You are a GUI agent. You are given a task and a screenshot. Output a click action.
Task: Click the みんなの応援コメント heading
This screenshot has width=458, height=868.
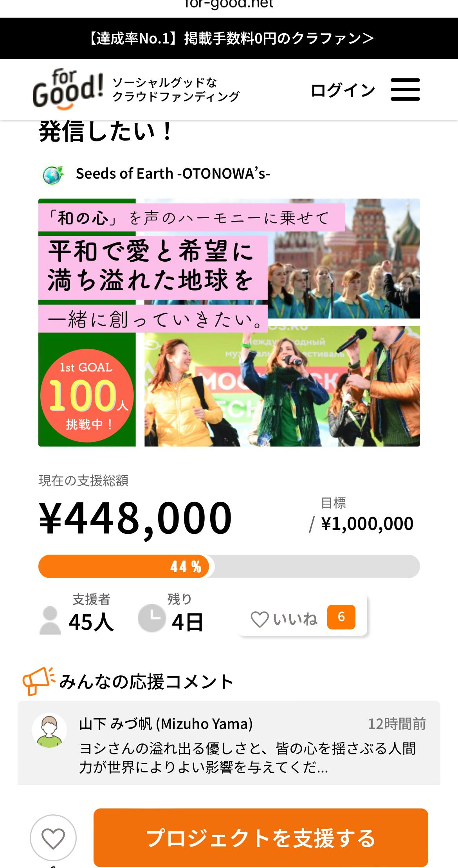click(146, 682)
